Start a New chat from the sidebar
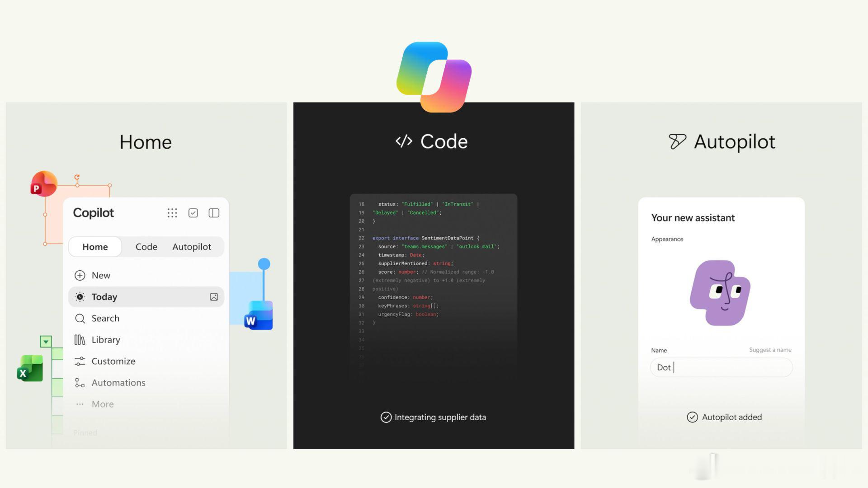The height and width of the screenshot is (488, 868). pyautogui.click(x=146, y=275)
